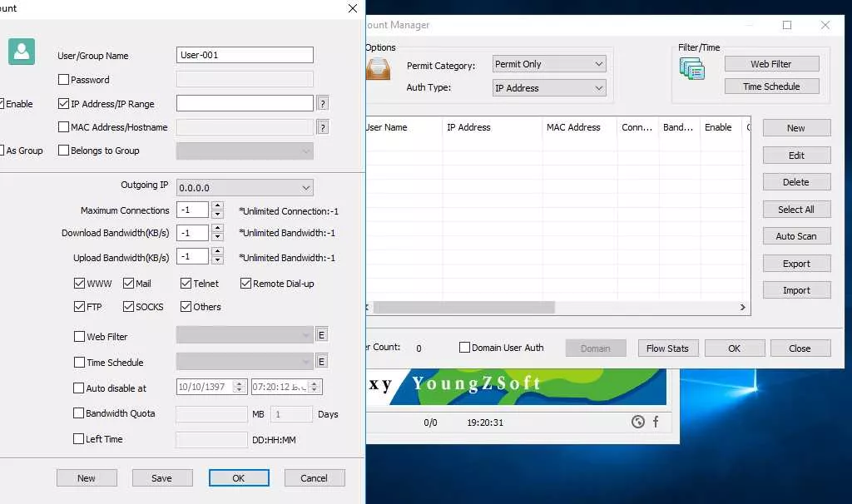Viewport: 852px width, 504px height.
Task: Click the 'E' edit button next to Time Schedule
Action: point(321,361)
